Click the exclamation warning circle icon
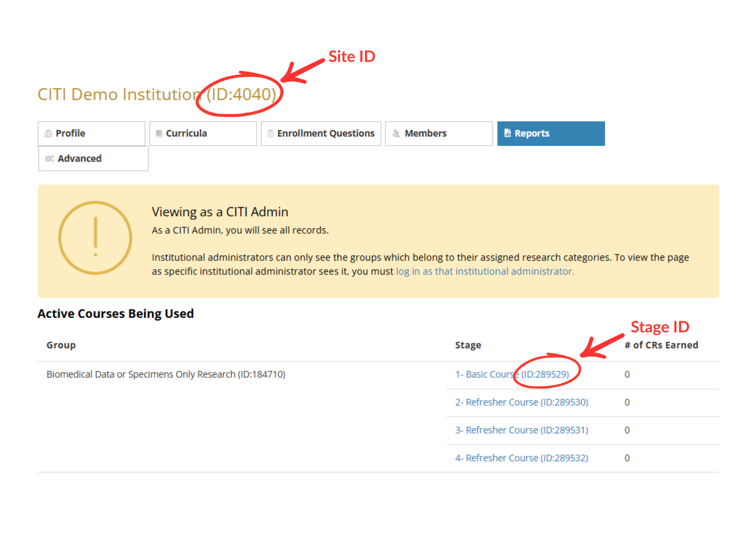 pos(95,238)
